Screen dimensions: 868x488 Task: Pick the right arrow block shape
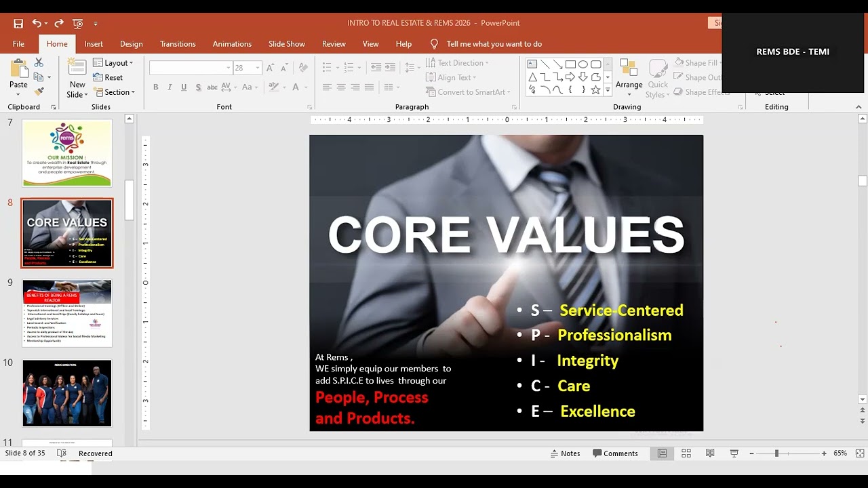click(571, 77)
